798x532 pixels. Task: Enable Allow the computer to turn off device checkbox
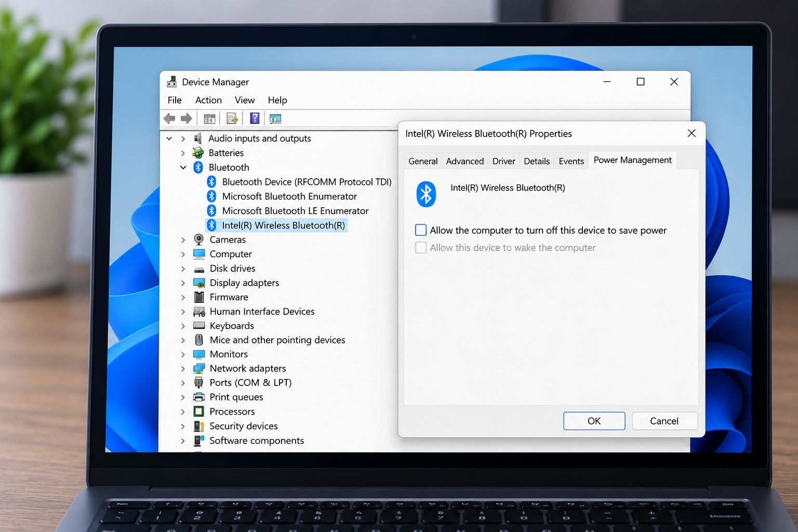(421, 230)
